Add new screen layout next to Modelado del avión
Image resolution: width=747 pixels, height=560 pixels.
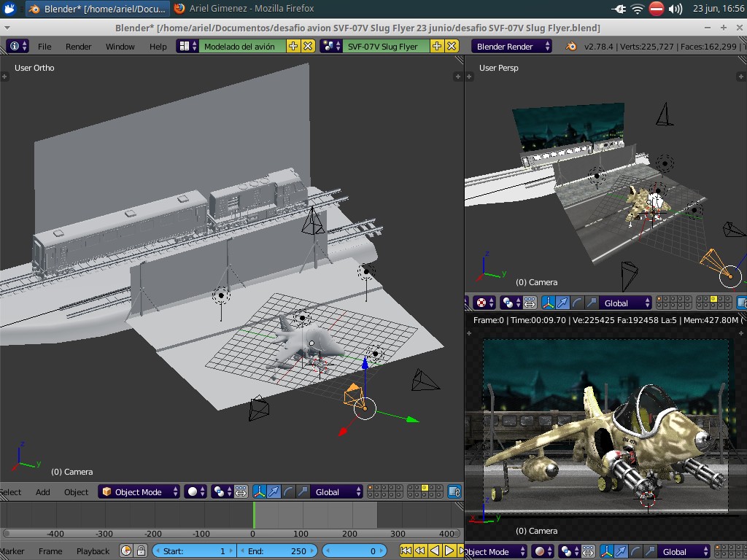pos(293,46)
